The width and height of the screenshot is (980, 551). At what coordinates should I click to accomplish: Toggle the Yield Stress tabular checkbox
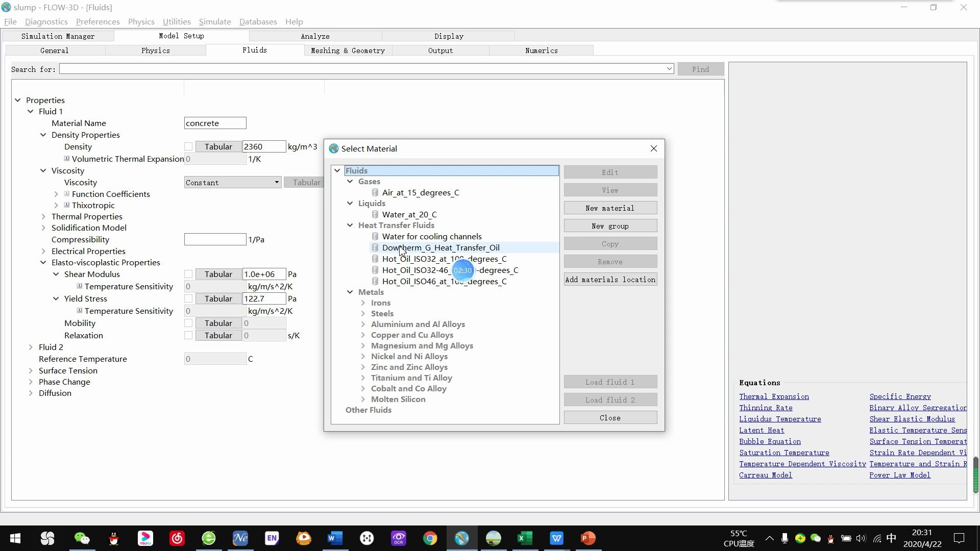[188, 299]
